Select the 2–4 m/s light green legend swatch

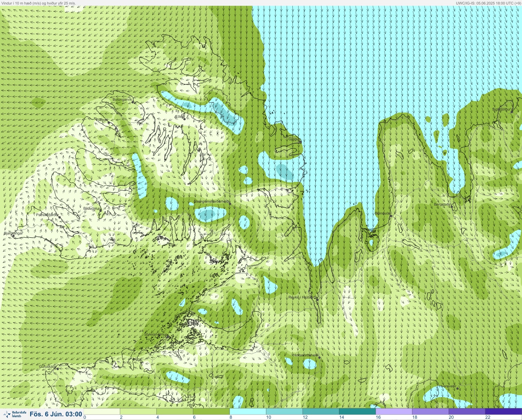point(139,411)
